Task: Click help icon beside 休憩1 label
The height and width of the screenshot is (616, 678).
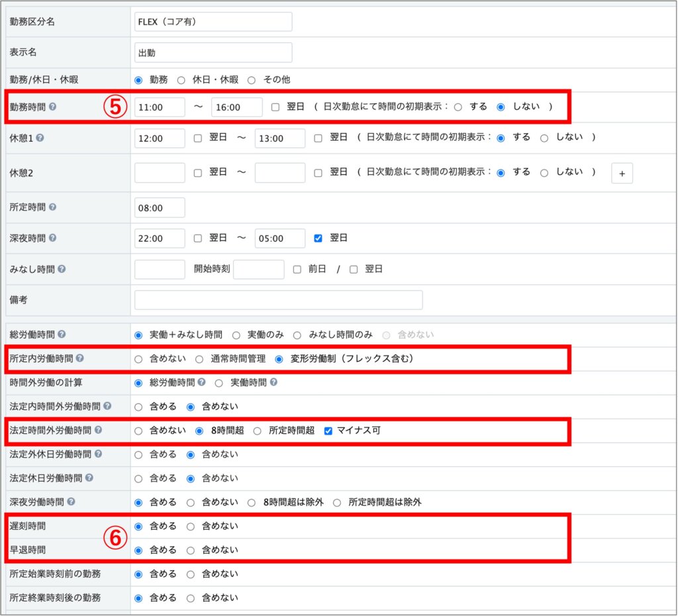Action: (x=40, y=138)
